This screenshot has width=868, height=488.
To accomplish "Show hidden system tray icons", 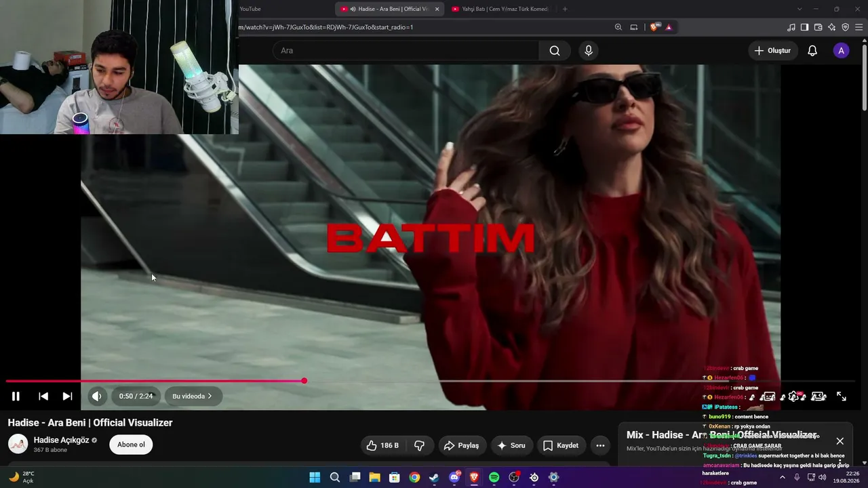I will (x=782, y=477).
